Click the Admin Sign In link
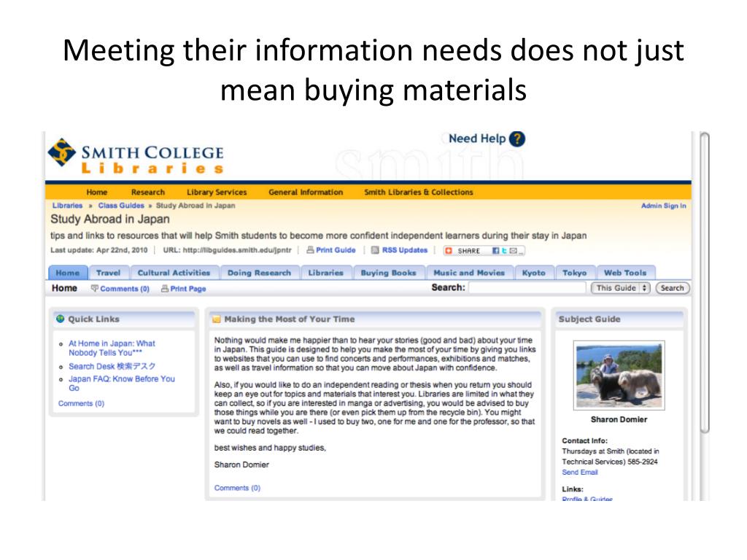 [664, 206]
